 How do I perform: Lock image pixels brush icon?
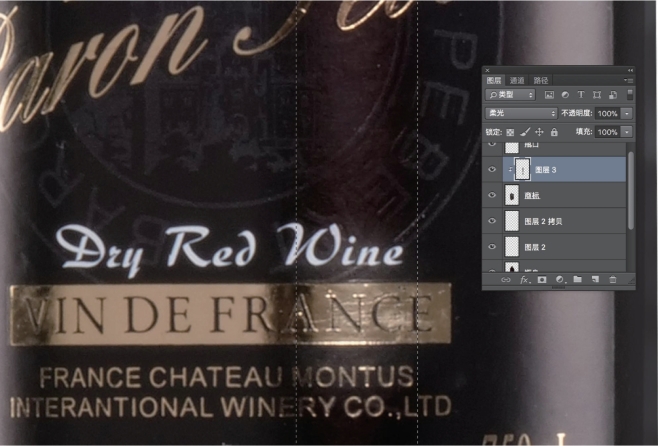tap(525, 132)
